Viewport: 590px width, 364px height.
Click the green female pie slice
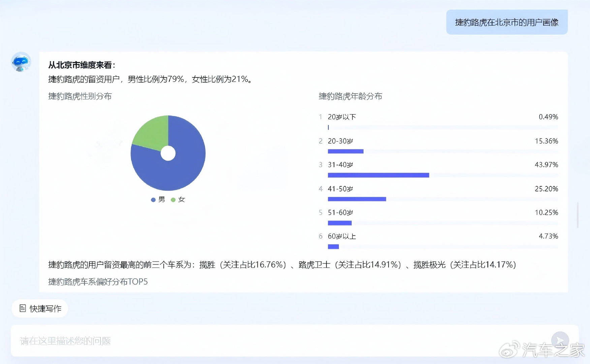(153, 133)
